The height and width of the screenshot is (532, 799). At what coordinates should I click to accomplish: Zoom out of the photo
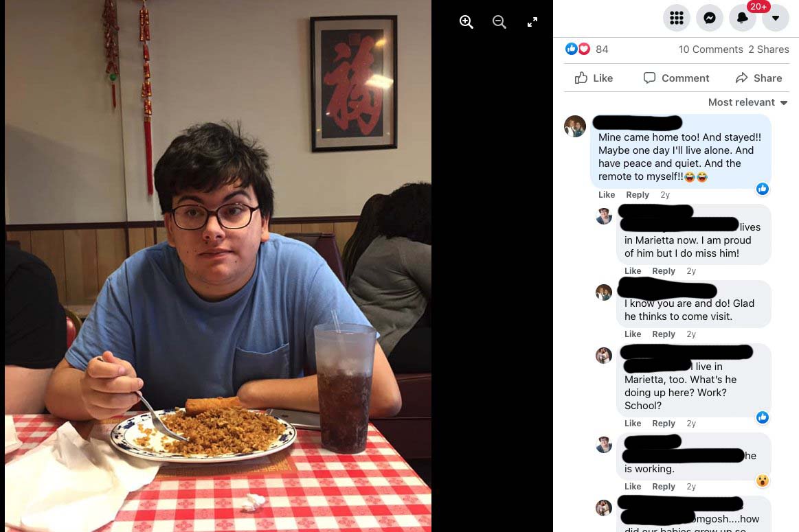(499, 22)
